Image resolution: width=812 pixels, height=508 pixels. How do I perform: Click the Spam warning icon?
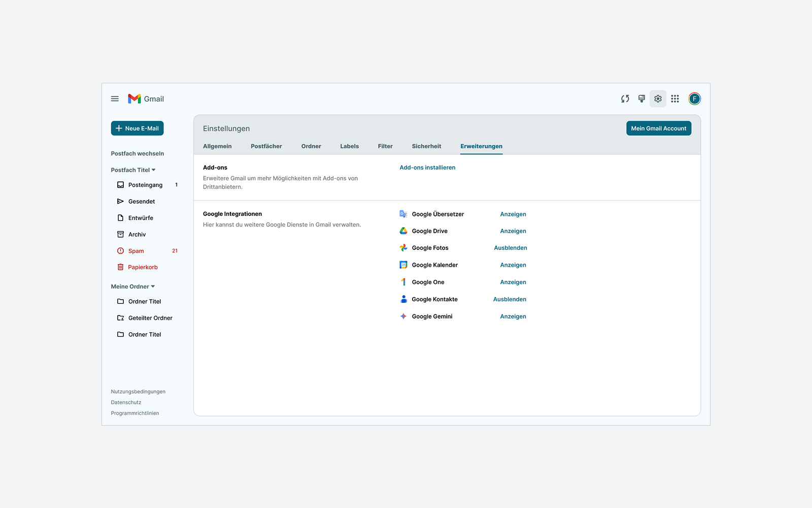[x=120, y=251]
